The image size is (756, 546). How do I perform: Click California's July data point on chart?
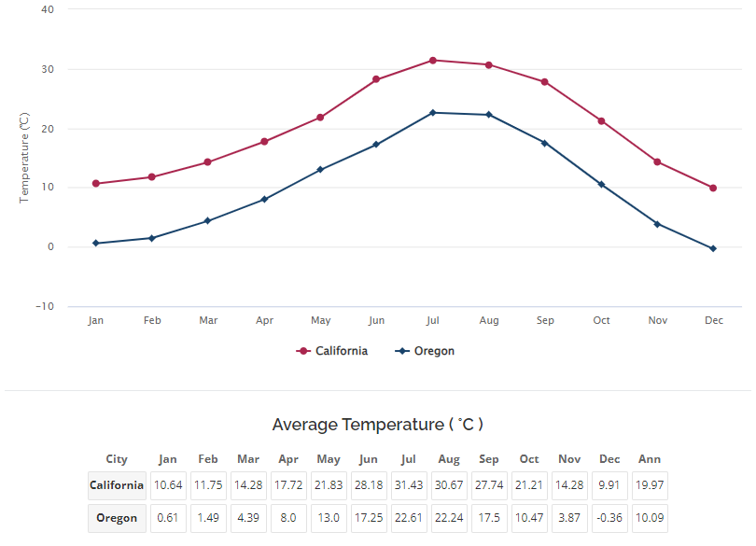(433, 61)
